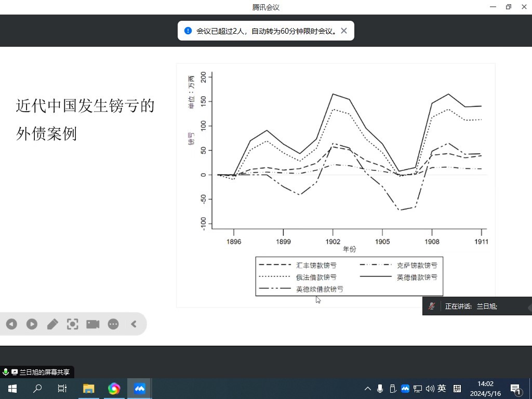The width and height of the screenshot is (532, 399).
Task: Select the pen annotation tool
Action: [x=52, y=324]
